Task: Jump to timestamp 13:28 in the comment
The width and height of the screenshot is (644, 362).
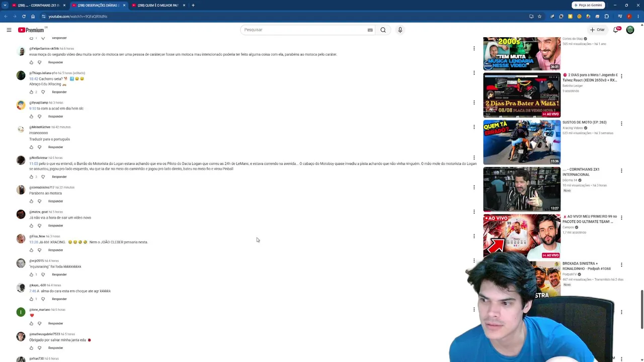Action: [33, 242]
